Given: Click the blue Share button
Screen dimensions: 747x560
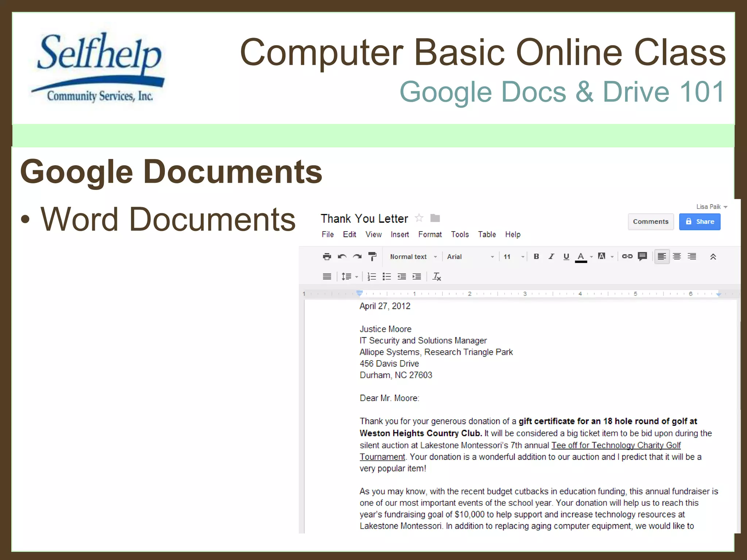Looking at the screenshot, I should tap(700, 222).
